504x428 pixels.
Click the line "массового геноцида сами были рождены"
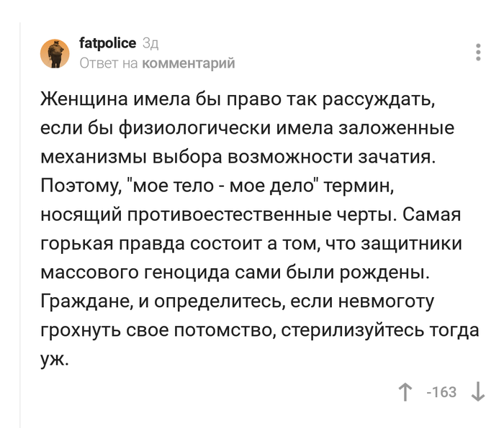[x=235, y=273]
